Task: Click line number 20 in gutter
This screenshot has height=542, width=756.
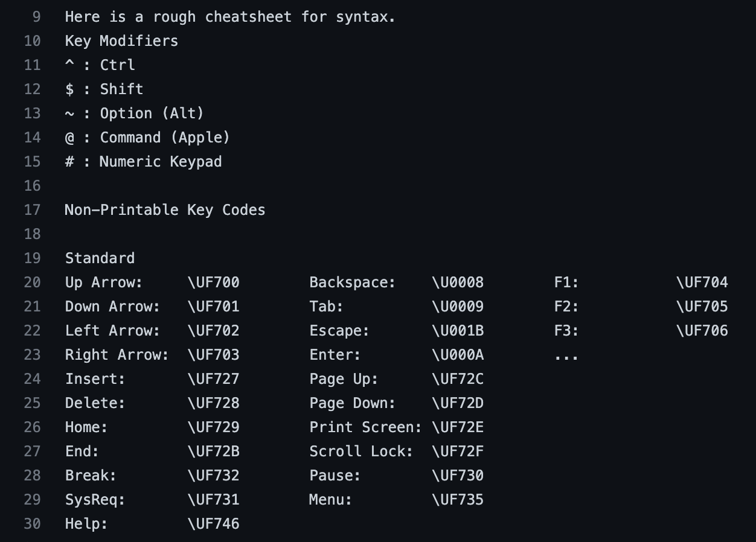Action: click(x=32, y=282)
